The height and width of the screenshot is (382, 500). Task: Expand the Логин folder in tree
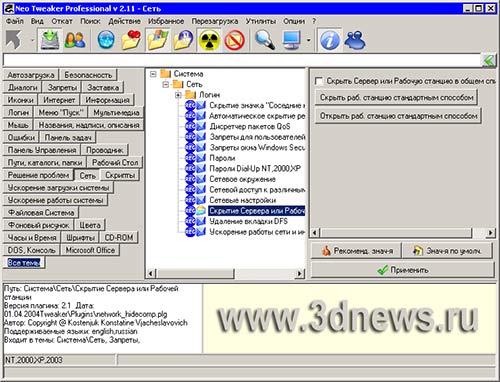tap(178, 95)
